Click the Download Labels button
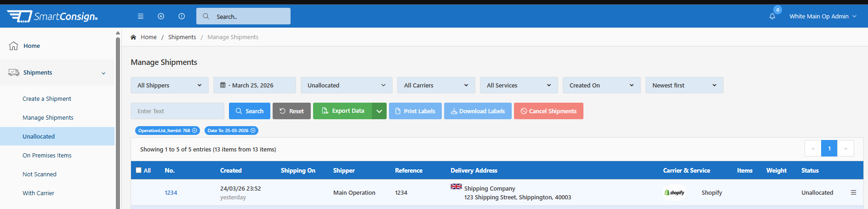The width and height of the screenshot is (868, 209). (478, 111)
